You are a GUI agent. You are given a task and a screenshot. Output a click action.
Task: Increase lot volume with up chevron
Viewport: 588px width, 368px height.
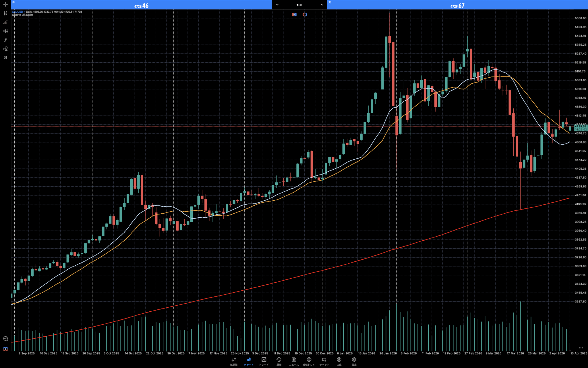coord(322,5)
